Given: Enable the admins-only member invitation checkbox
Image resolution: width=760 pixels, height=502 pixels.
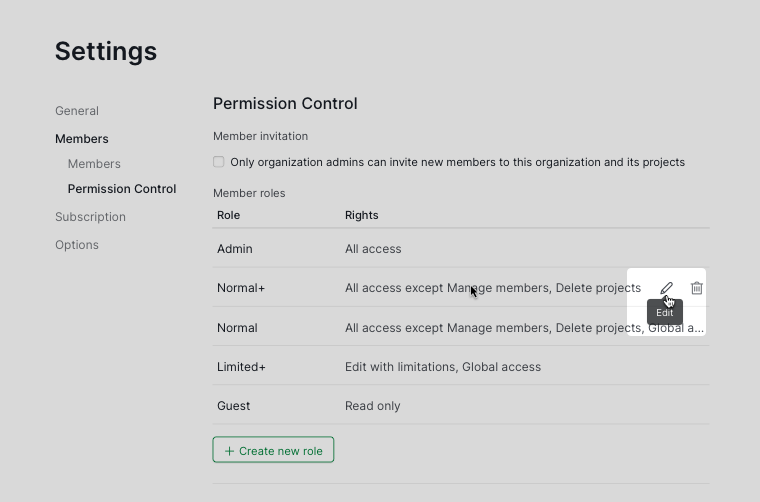Looking at the screenshot, I should [x=219, y=162].
